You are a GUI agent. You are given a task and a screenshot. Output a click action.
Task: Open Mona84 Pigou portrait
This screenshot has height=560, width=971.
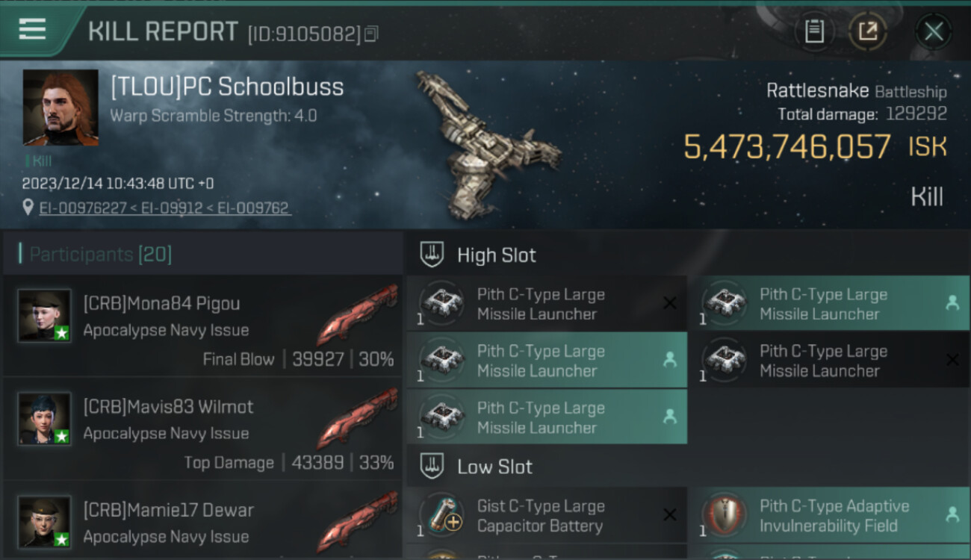pyautogui.click(x=45, y=316)
